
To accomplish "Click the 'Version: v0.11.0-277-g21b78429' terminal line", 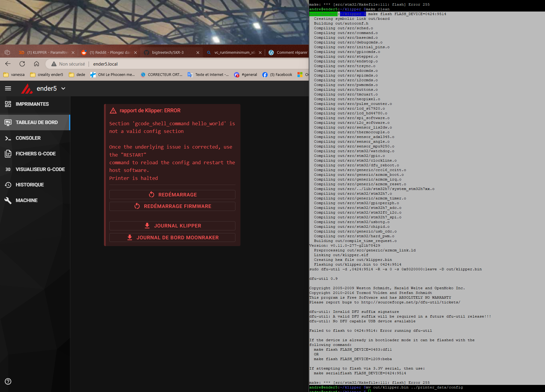I will pyautogui.click(x=345, y=245).
